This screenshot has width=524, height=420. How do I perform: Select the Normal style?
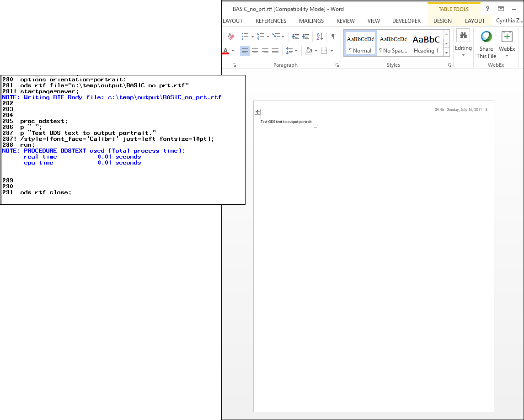click(360, 43)
